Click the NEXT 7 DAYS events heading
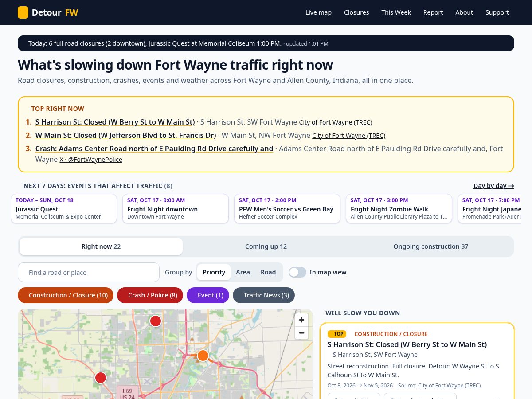Image resolution: width=532 pixels, height=399 pixels. tap(98, 186)
